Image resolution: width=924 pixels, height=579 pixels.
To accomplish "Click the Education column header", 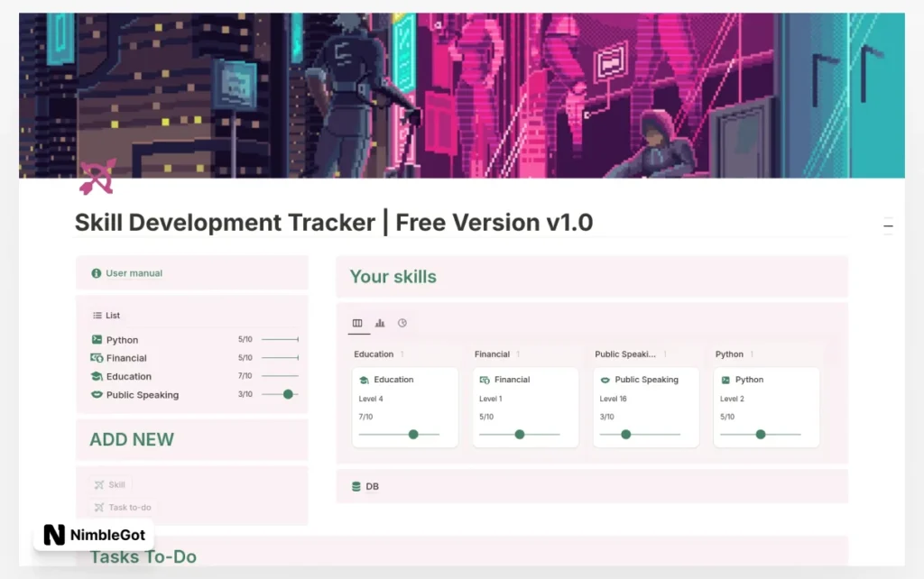I will pos(374,354).
